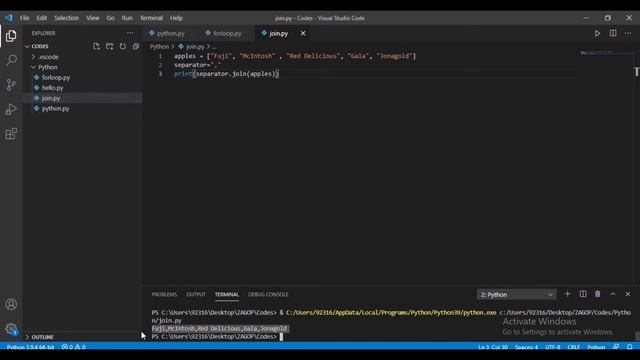
Task: Open forloop.py in file tree
Action: 56,78
